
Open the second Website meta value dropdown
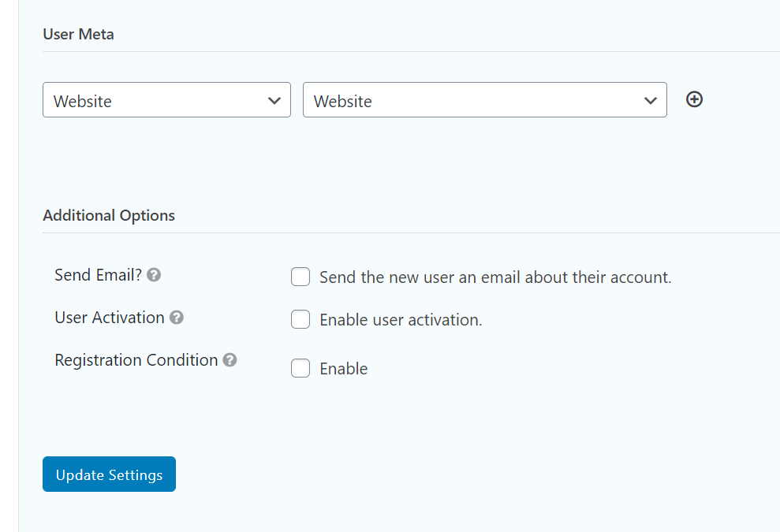(x=485, y=100)
